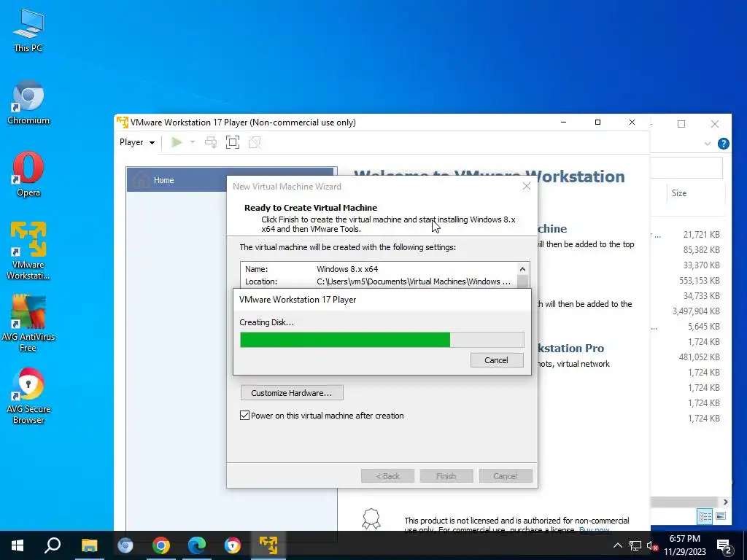The height and width of the screenshot is (560, 747).
Task: Open AVG AntiVirus Free desktop shortcut
Action: tap(28, 323)
